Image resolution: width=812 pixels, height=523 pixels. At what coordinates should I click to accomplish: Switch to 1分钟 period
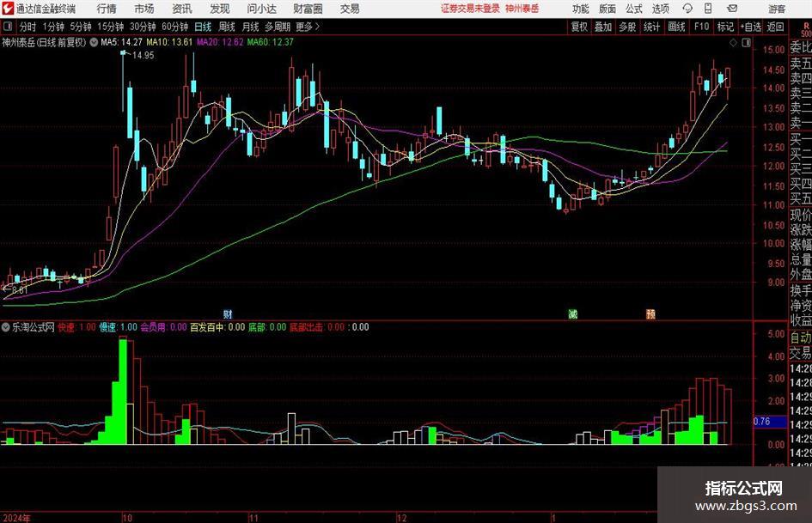(x=53, y=27)
